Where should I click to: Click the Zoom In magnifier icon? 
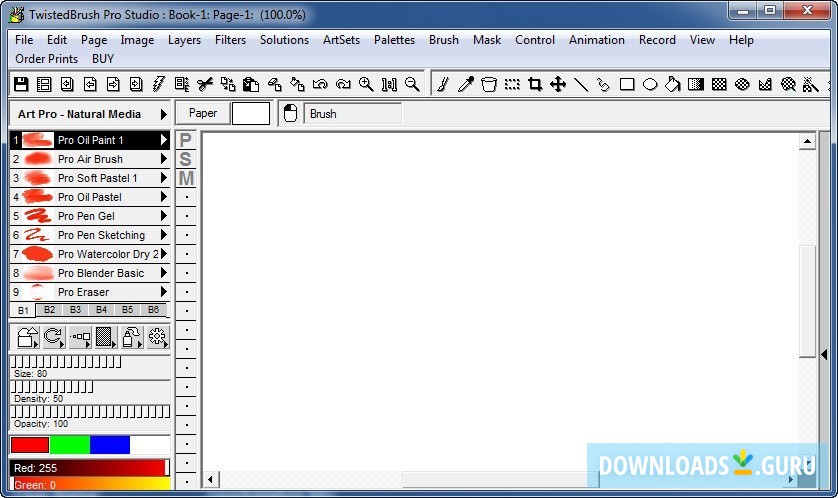pyautogui.click(x=366, y=84)
